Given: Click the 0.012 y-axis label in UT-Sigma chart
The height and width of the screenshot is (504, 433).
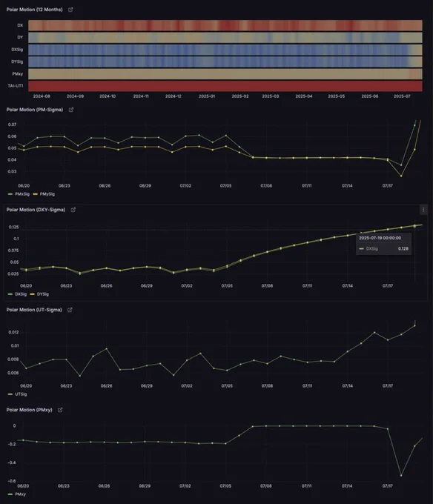Looking at the screenshot, I should (x=13, y=332).
